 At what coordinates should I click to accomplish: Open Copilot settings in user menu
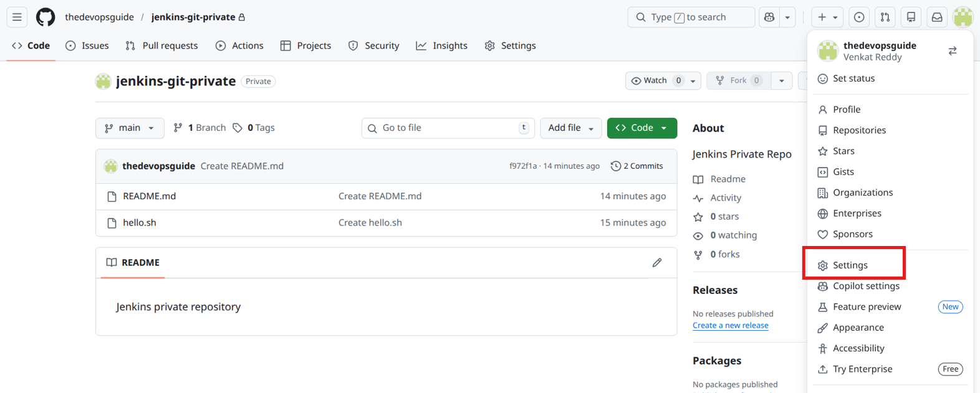coord(890,286)
